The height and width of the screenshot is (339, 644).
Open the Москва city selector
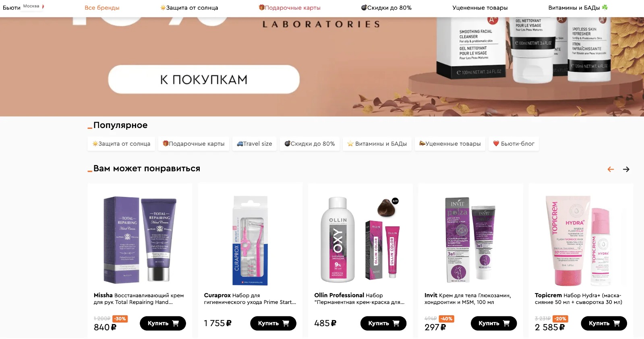coord(31,6)
